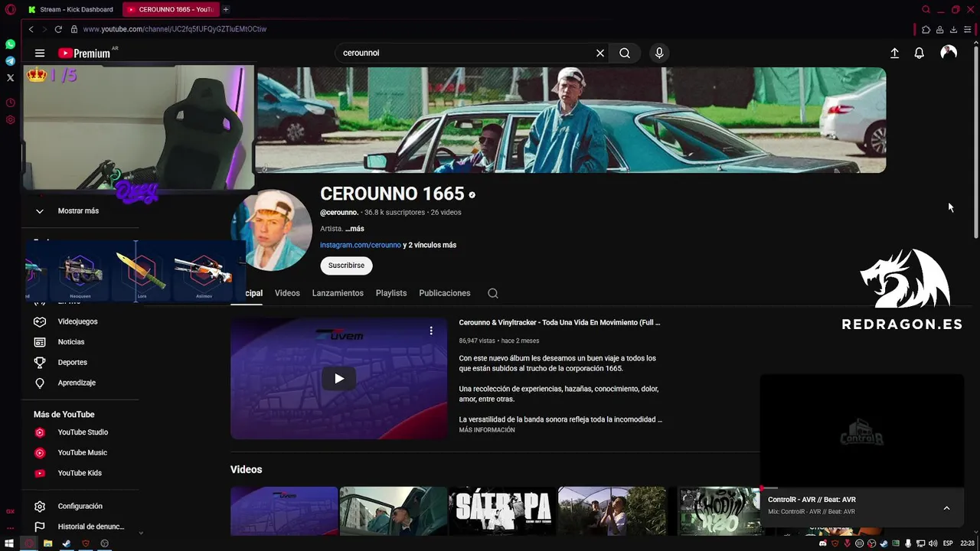The width and height of the screenshot is (980, 551).
Task: Focus the browser address bar URL
Action: pos(175,29)
